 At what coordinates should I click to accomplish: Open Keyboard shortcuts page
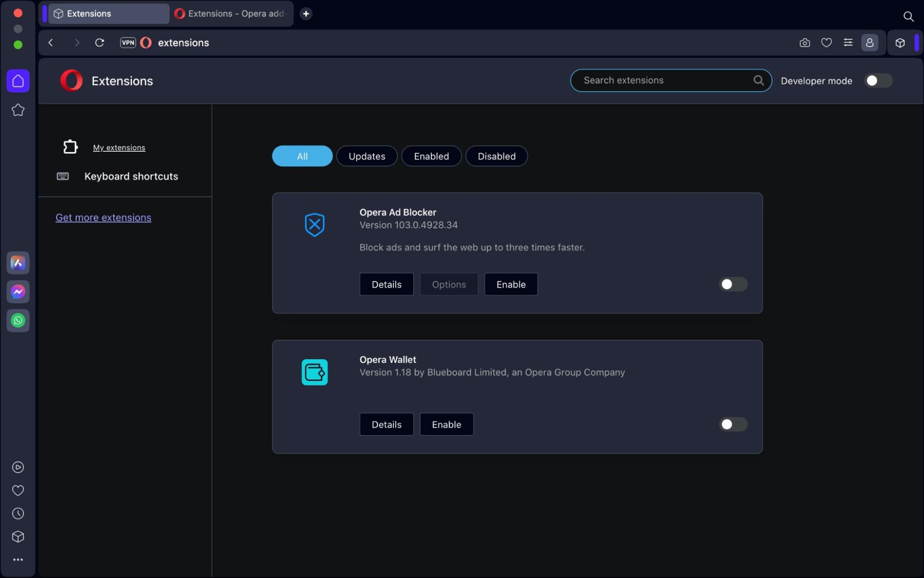131,177
